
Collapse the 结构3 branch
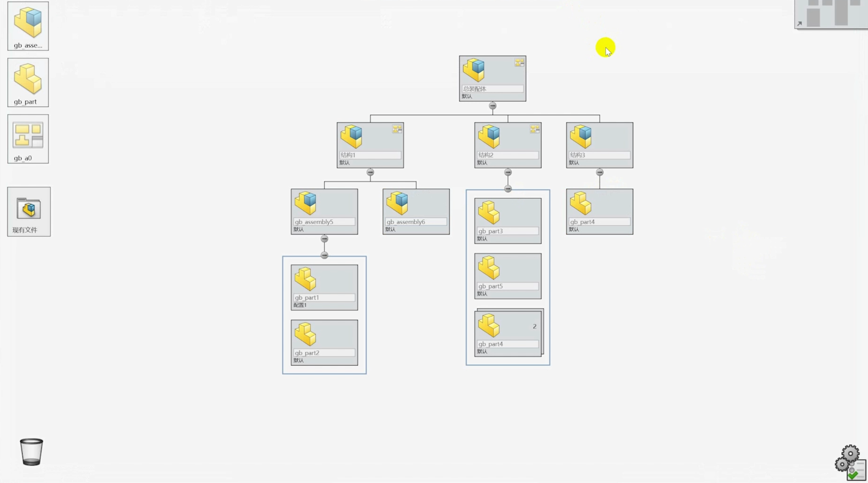599,172
